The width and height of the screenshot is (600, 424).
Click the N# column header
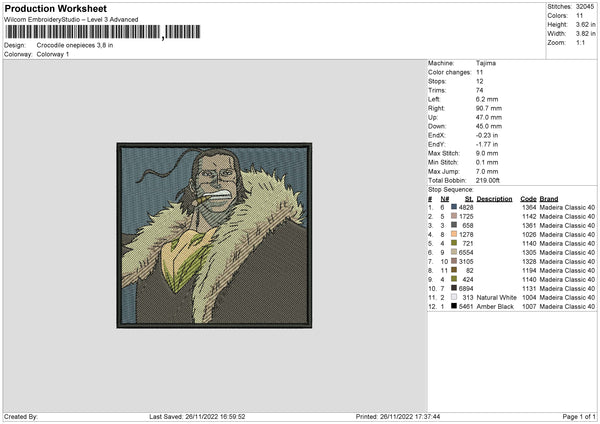445,199
